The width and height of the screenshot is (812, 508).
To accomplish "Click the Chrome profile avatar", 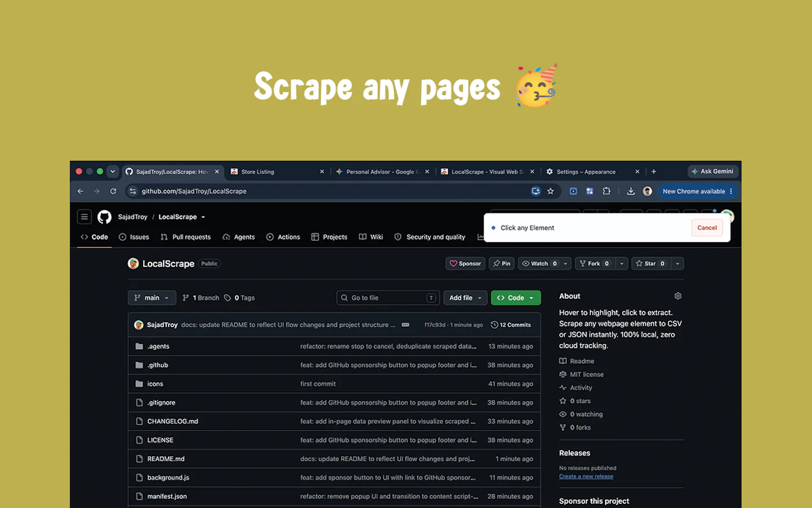I will (x=648, y=191).
